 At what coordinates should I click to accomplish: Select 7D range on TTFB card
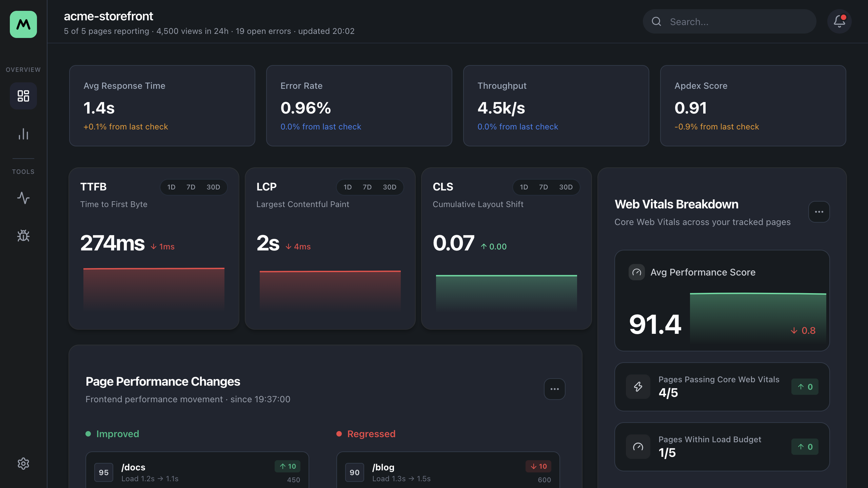pyautogui.click(x=191, y=187)
